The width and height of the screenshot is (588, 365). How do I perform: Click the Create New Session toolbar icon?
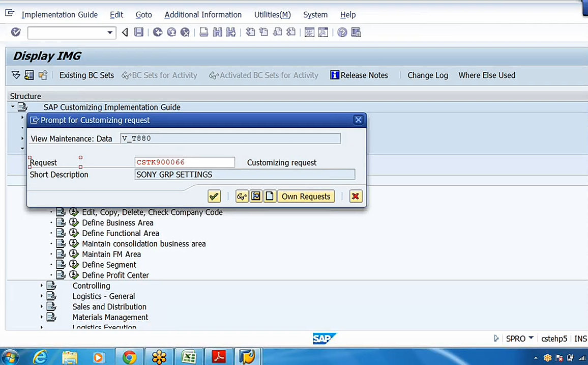(309, 32)
